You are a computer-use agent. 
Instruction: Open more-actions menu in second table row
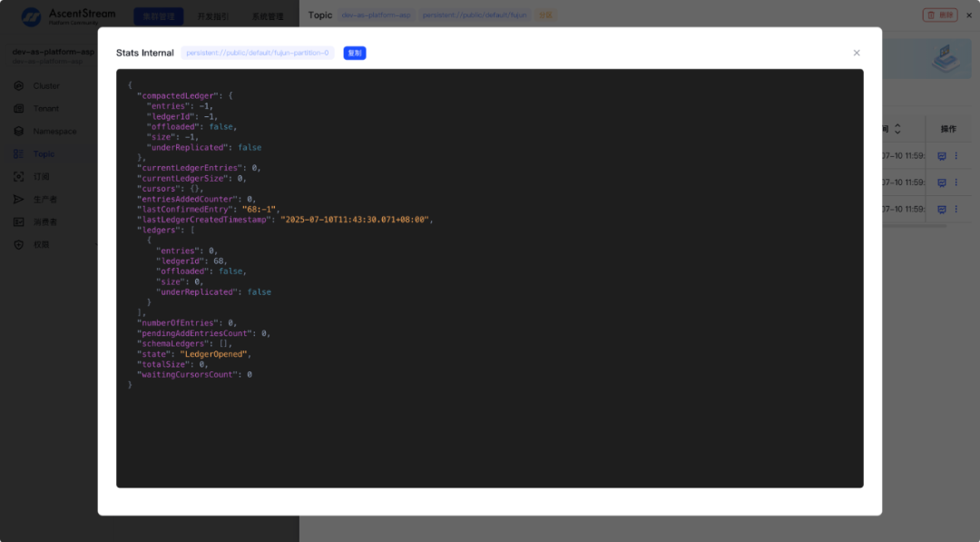[955, 182]
